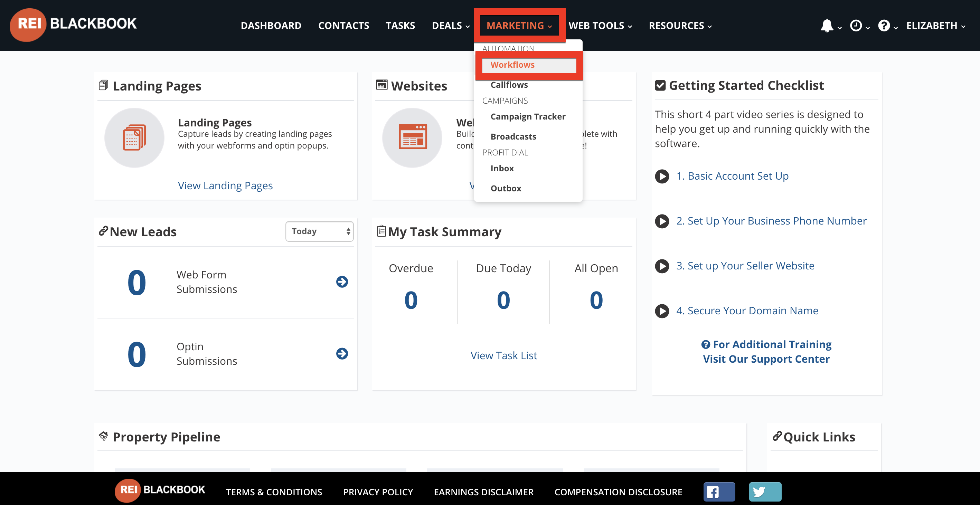Expand the Web Tools dropdown menu
The image size is (980, 505).
pyautogui.click(x=600, y=26)
